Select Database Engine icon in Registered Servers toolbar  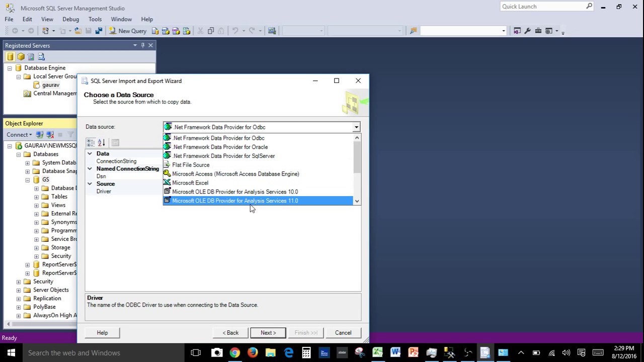[10, 57]
